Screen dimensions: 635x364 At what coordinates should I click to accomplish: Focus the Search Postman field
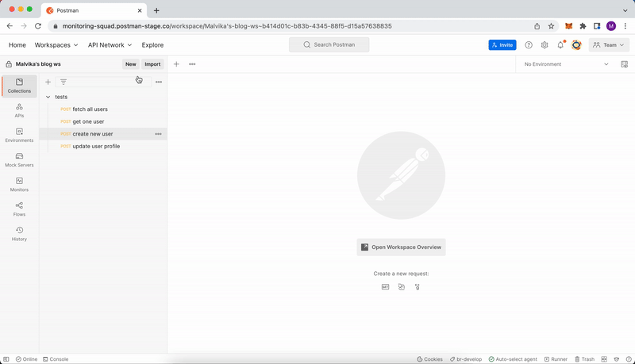(329, 45)
